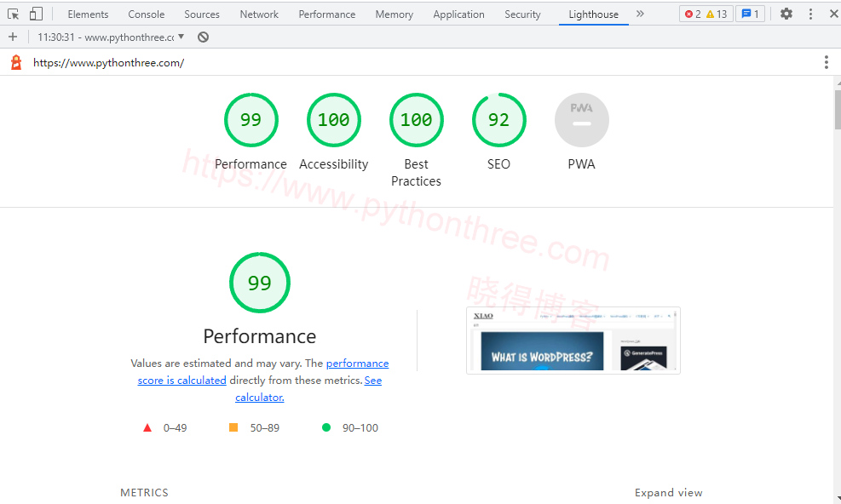841x504 pixels.
Task: Click the blue messages count badge
Action: click(x=749, y=14)
